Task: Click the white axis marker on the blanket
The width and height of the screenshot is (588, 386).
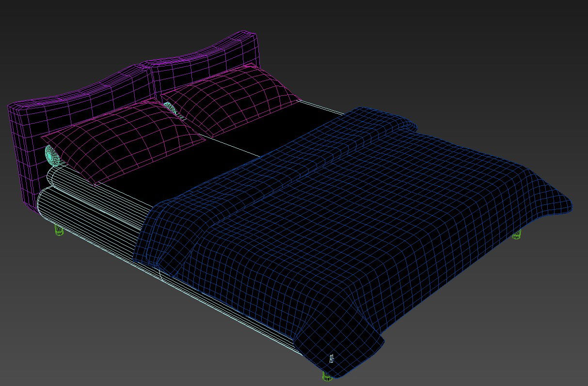Action: click(332, 358)
